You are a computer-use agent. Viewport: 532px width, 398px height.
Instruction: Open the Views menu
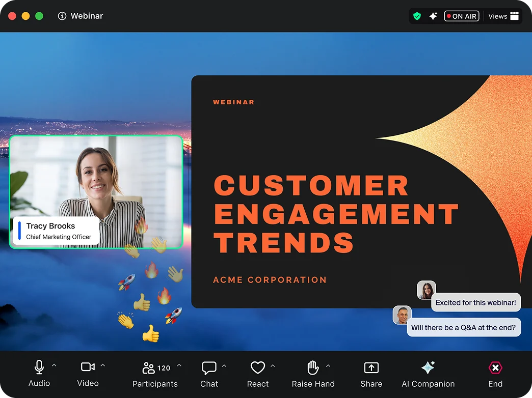point(497,16)
